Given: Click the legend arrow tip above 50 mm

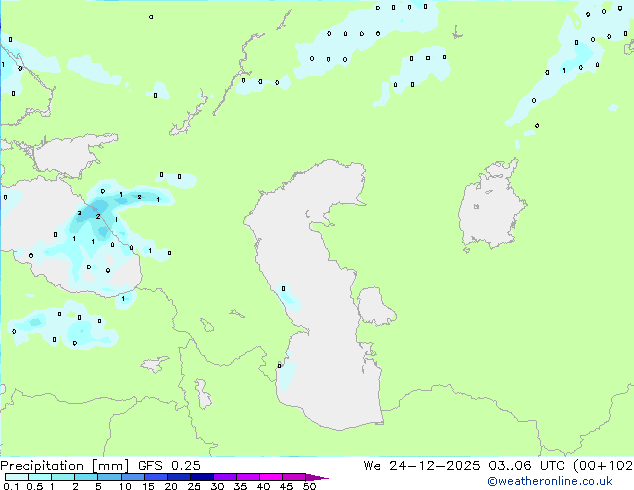Looking at the screenshot, I should pyautogui.click(x=317, y=477).
